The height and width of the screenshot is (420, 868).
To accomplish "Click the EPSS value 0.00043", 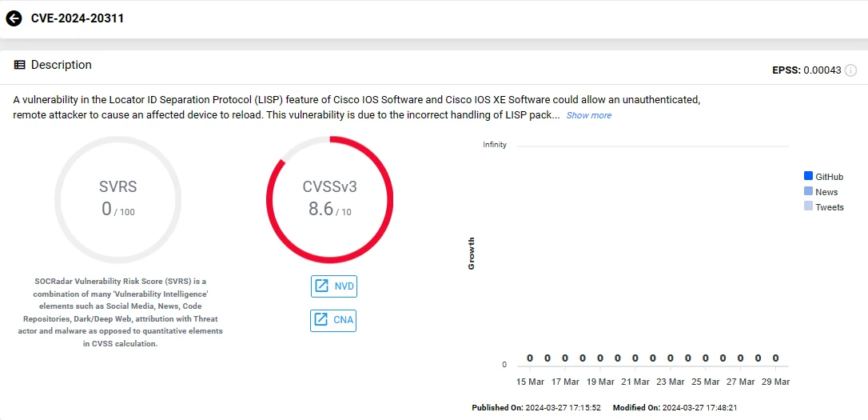I will [822, 70].
